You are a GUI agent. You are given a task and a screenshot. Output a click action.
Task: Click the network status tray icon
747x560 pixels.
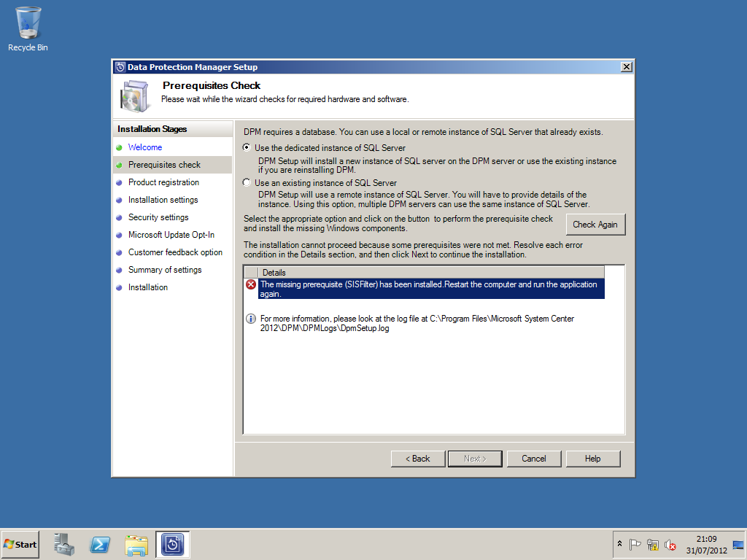coord(653,544)
